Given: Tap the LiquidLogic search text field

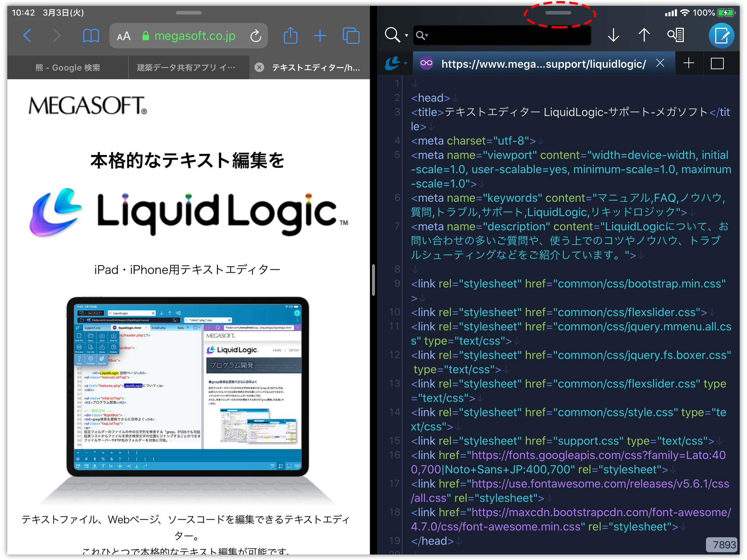Looking at the screenshot, I should point(502,35).
